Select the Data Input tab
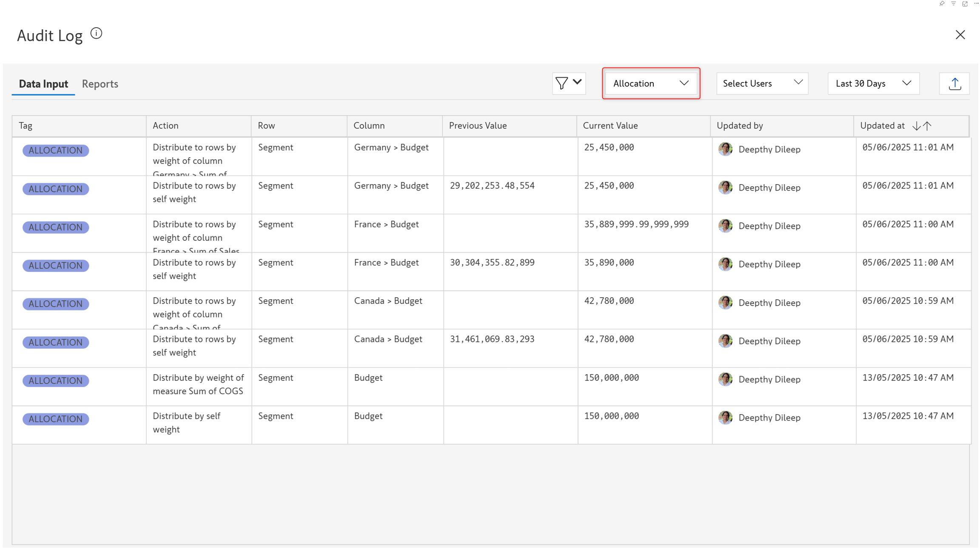This screenshot has width=980, height=549. coord(43,84)
